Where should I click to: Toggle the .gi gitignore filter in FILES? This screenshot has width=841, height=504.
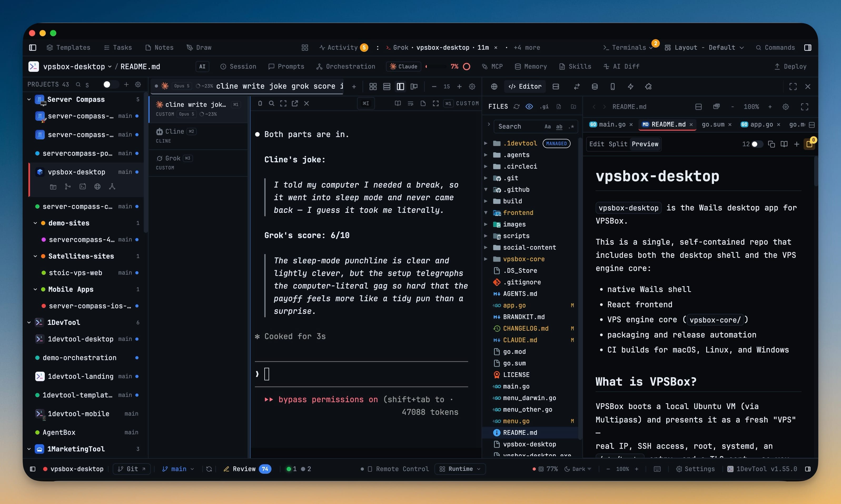click(544, 107)
